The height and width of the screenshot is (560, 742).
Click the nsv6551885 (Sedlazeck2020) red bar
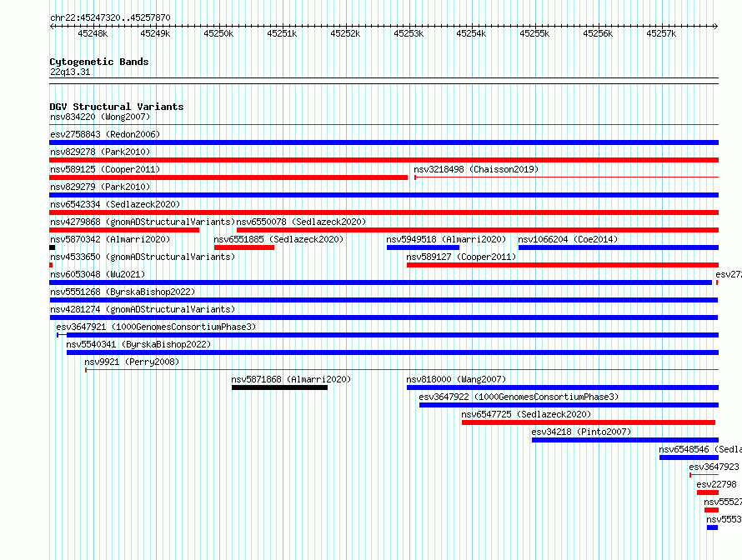point(244,247)
